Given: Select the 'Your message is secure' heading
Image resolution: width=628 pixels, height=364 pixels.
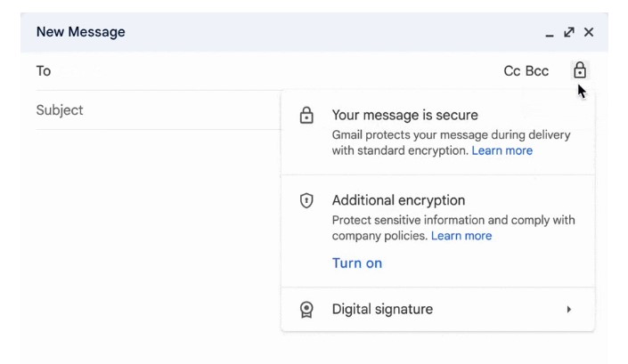Looking at the screenshot, I should coord(405,116).
